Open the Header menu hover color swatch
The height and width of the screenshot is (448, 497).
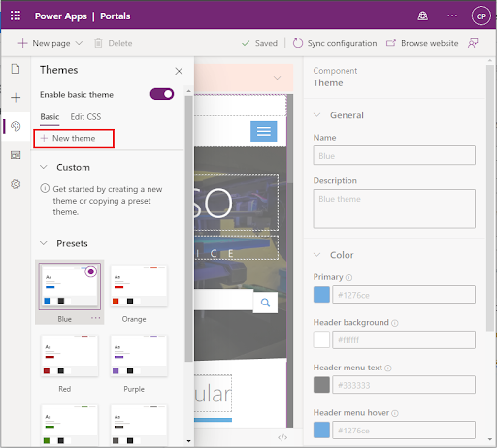pyautogui.click(x=321, y=430)
